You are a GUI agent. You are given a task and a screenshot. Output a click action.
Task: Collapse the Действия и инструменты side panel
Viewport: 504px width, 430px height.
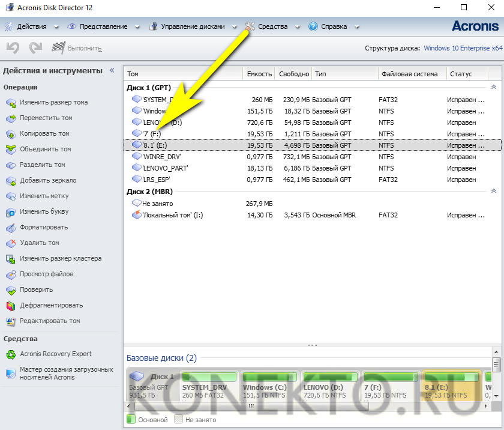(x=112, y=70)
